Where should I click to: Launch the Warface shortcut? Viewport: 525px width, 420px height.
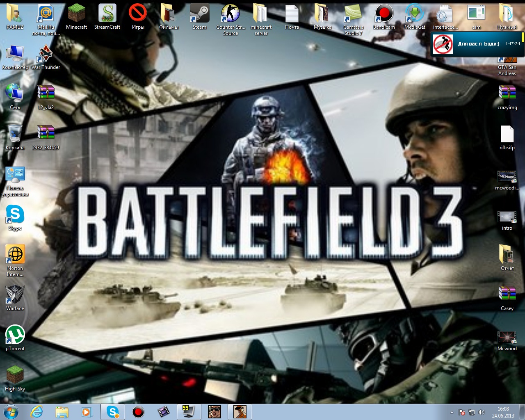click(15, 298)
